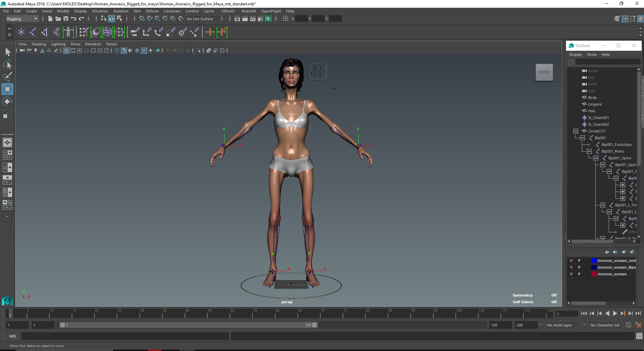This screenshot has height=351, width=644.
Task: Open the Rigging menu set dropdown
Action: point(22,19)
